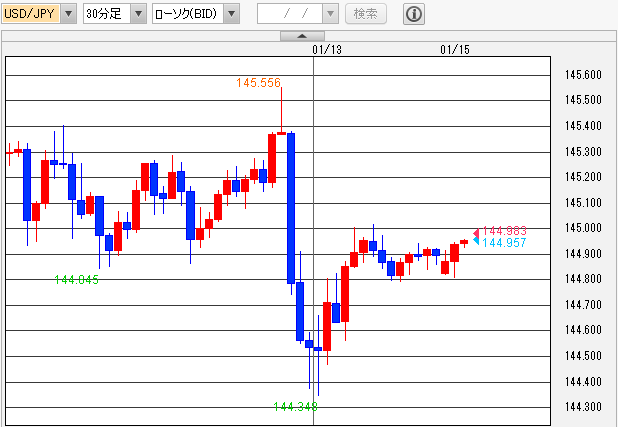Viewport: 618px width, 427px height.
Task: Click the 145.200 axis label
Action: click(583, 177)
